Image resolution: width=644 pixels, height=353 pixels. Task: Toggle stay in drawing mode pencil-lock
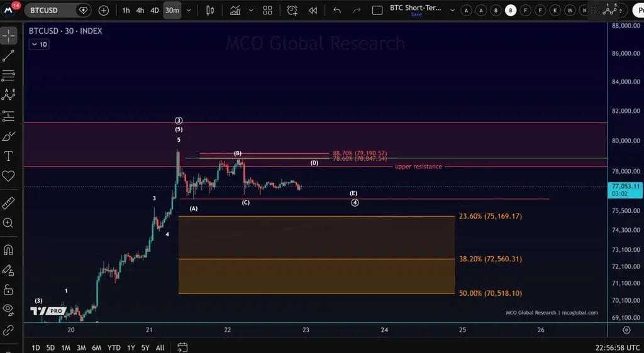[x=8, y=269]
